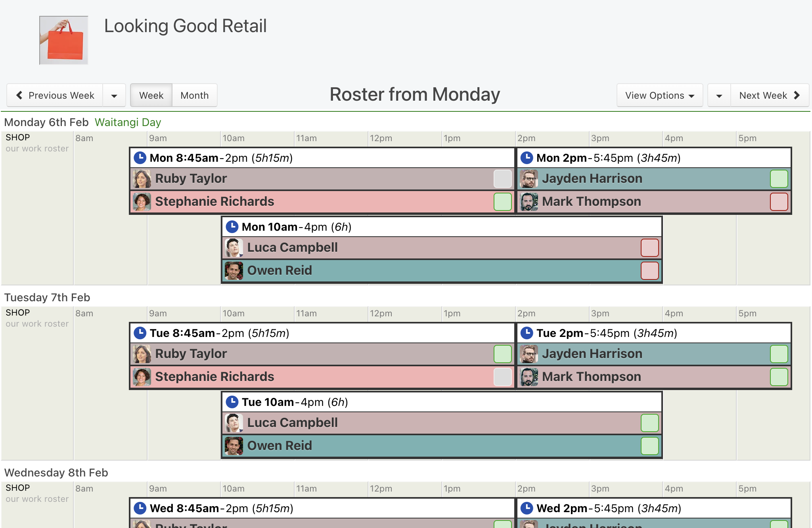Click Ruby Taylor's avatar on Monday
Image resolution: width=812 pixels, height=528 pixels.
click(x=142, y=179)
